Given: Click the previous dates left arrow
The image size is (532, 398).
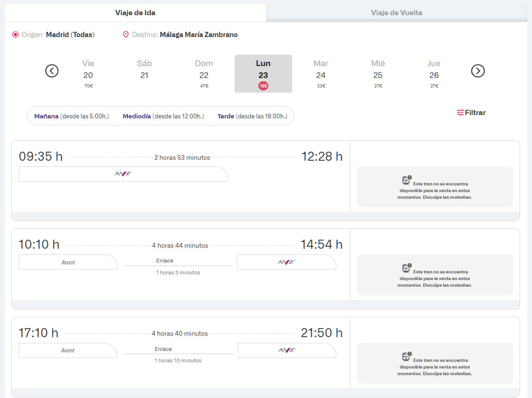Looking at the screenshot, I should [52, 71].
